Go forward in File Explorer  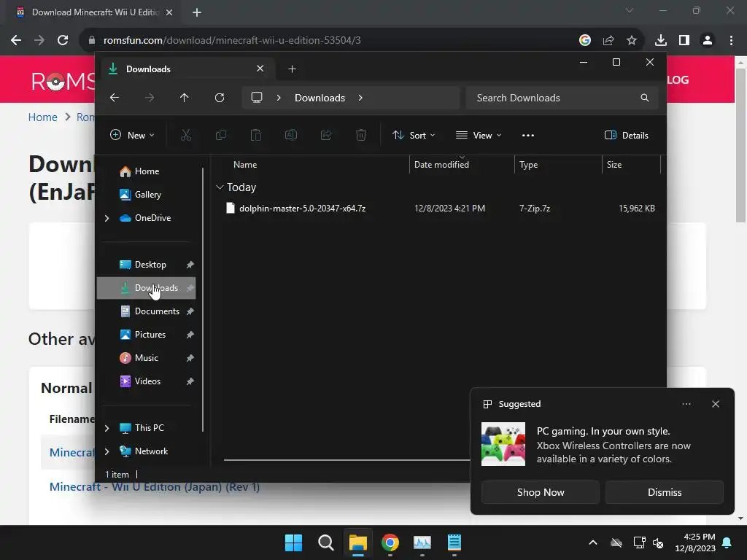pyautogui.click(x=150, y=98)
